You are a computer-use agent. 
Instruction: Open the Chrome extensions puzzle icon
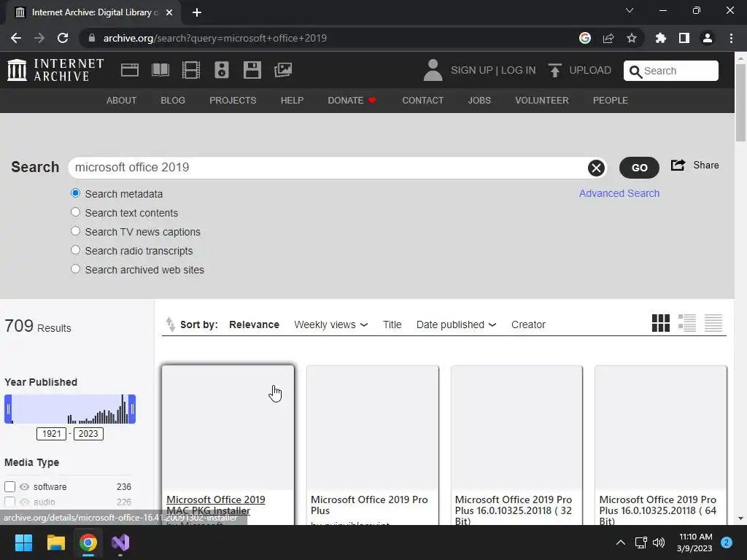[661, 38]
